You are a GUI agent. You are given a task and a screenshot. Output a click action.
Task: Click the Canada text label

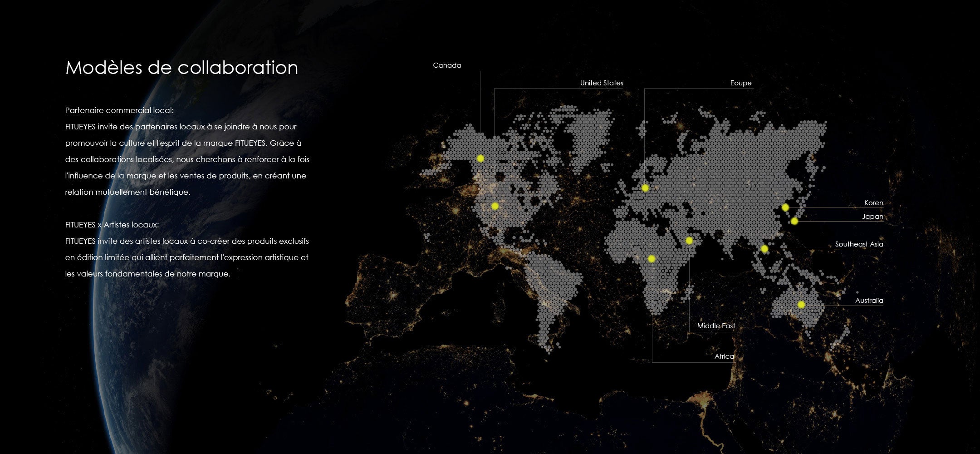(447, 65)
